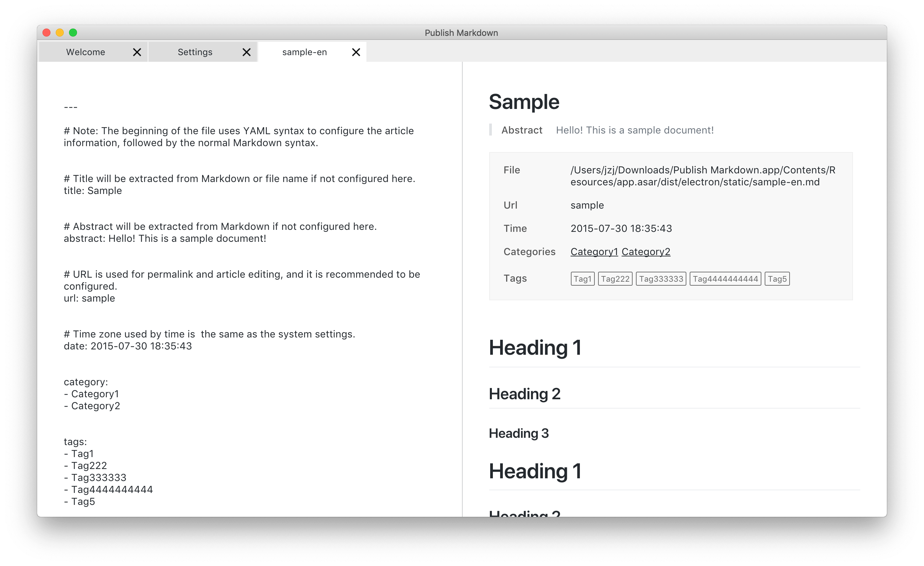
Task: Click '- Tag333333' in the editor
Action: pyautogui.click(x=95, y=478)
